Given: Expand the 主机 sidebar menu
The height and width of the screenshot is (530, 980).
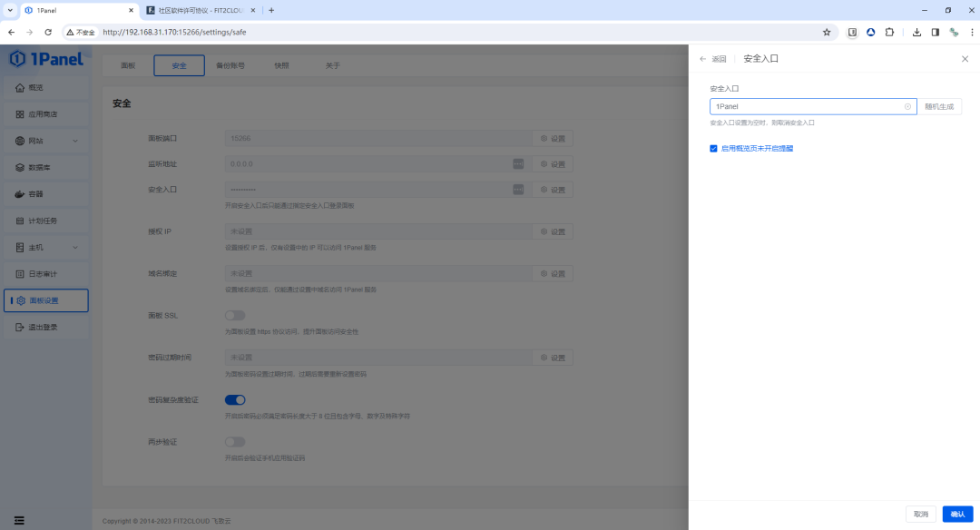Looking at the screenshot, I should 36,246.
